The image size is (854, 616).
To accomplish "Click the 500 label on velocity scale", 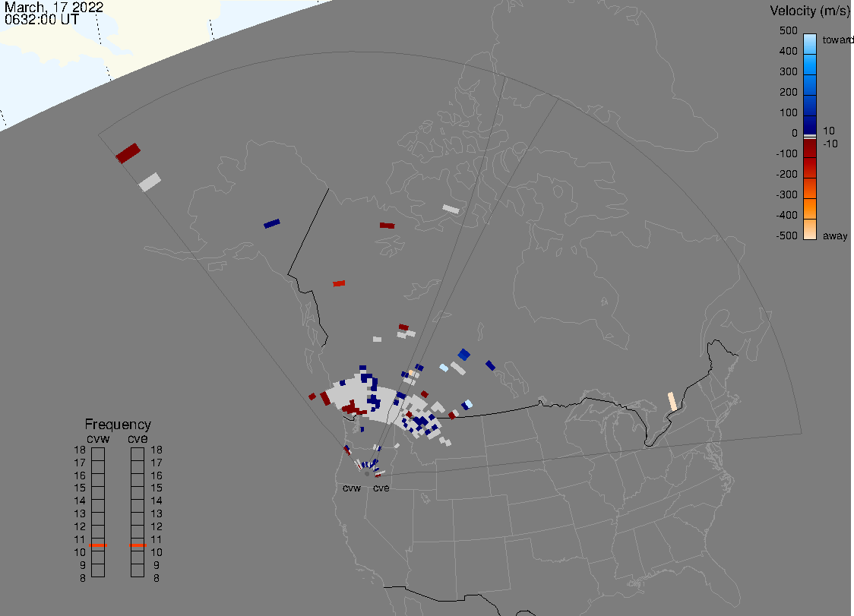I will click(788, 30).
